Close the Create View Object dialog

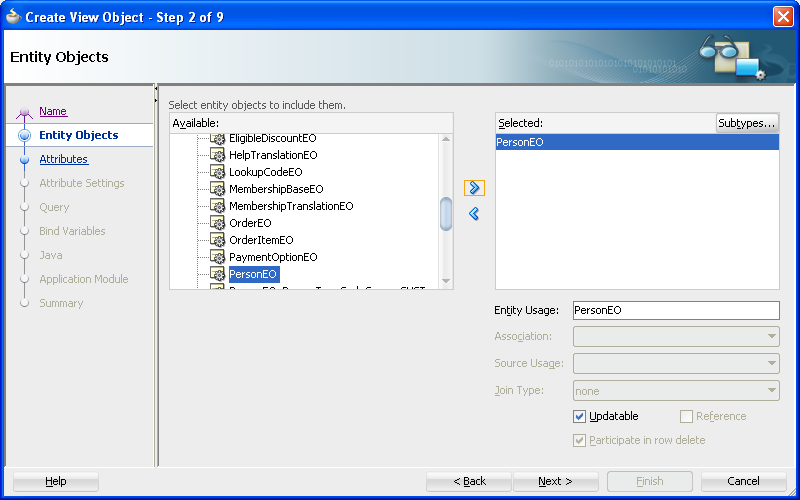pyautogui.click(x=783, y=16)
